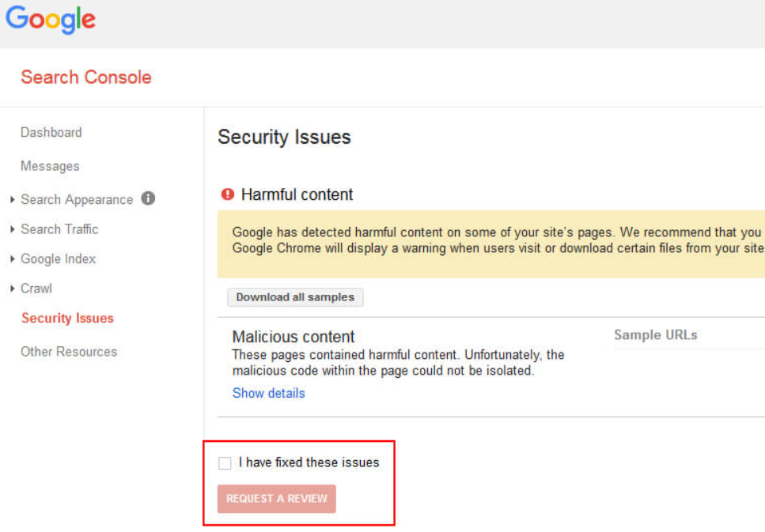
Task: Select Security Issues in the sidebar
Action: coord(67,318)
